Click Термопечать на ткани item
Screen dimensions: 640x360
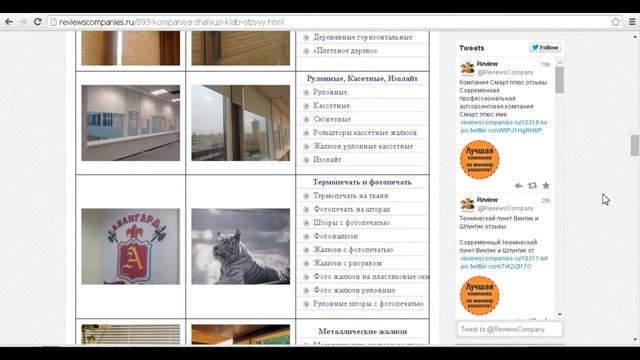[x=351, y=196]
